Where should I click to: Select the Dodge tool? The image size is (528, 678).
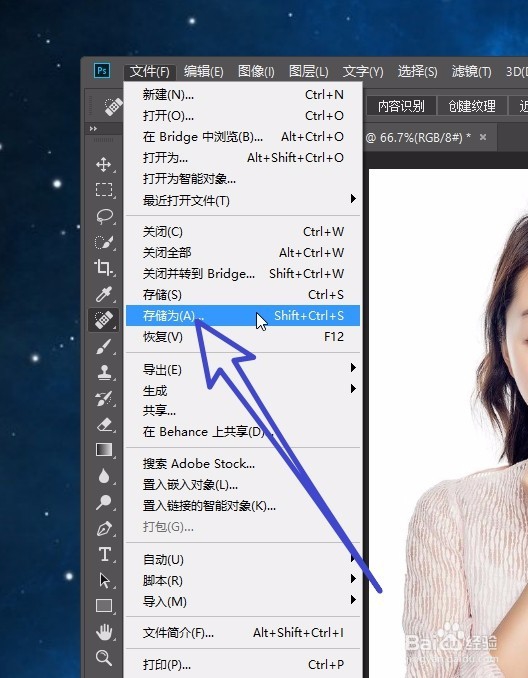pos(103,502)
